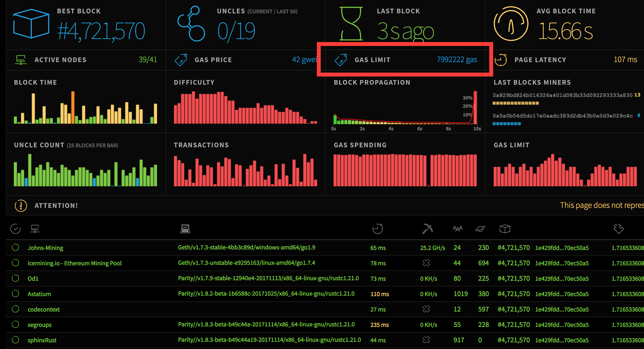
Task: Sort by node name column icon
Action: 35,229
